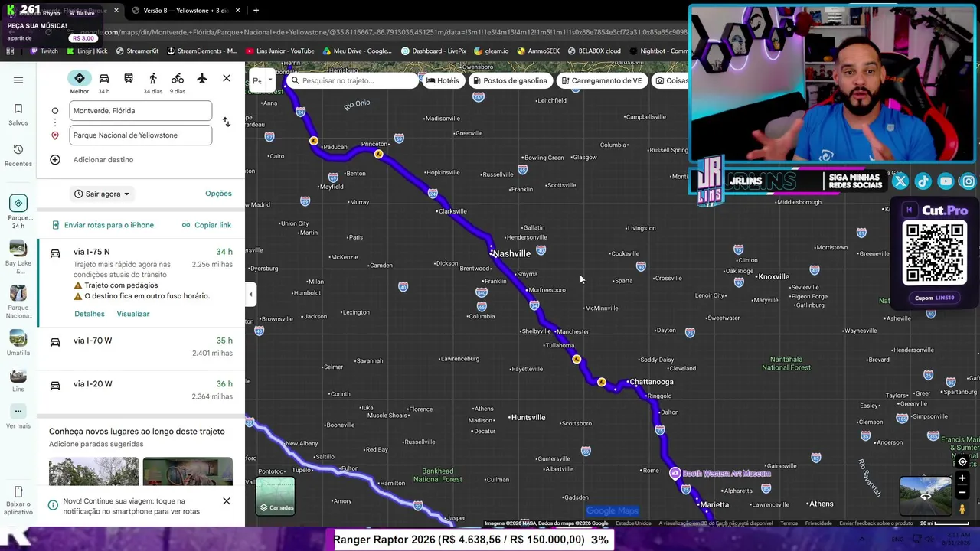Click Enviar rotas para o iPhone
This screenshot has height=551, width=980.
(x=103, y=225)
